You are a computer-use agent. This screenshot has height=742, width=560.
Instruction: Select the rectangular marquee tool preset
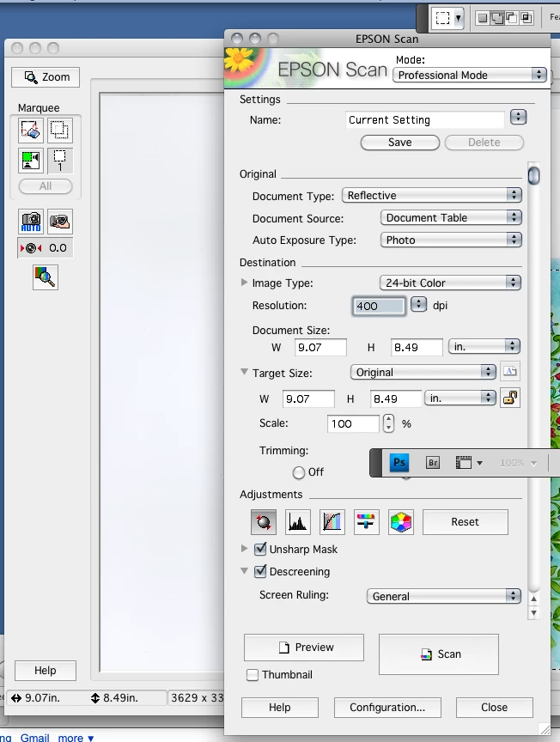pyautogui.click(x=447, y=18)
